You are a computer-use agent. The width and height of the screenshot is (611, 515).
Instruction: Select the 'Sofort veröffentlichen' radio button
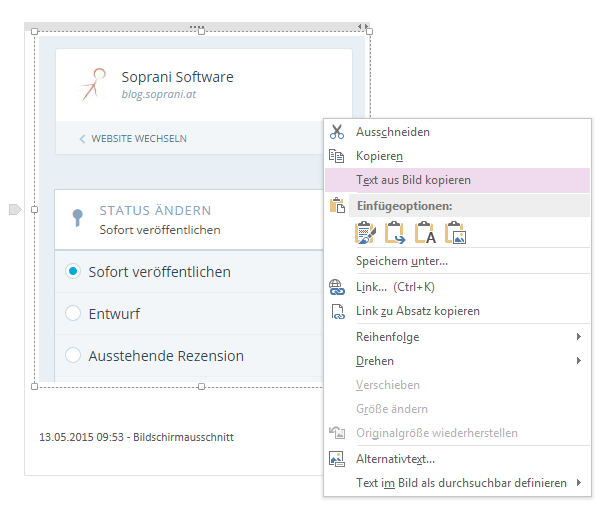(x=73, y=271)
